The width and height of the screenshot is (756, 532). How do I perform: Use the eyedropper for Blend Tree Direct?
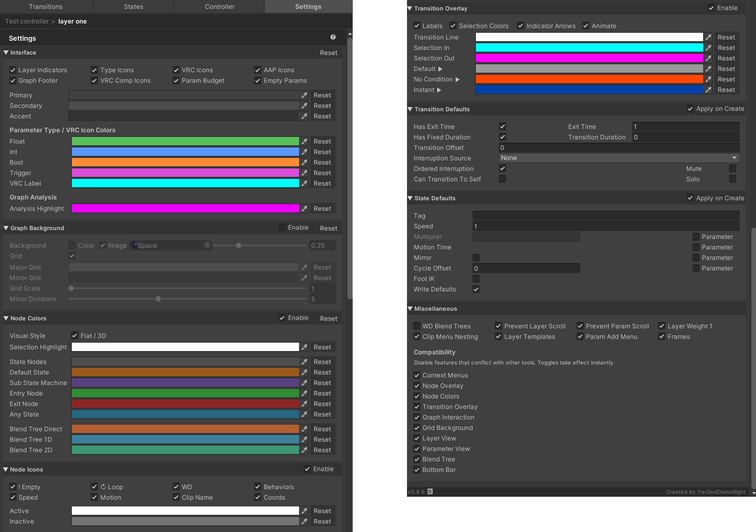click(304, 429)
